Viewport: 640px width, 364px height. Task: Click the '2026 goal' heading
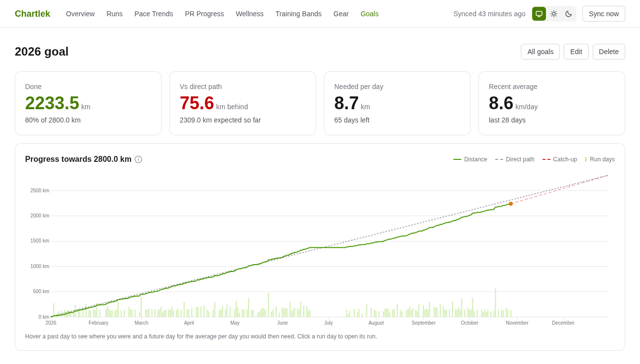(42, 52)
